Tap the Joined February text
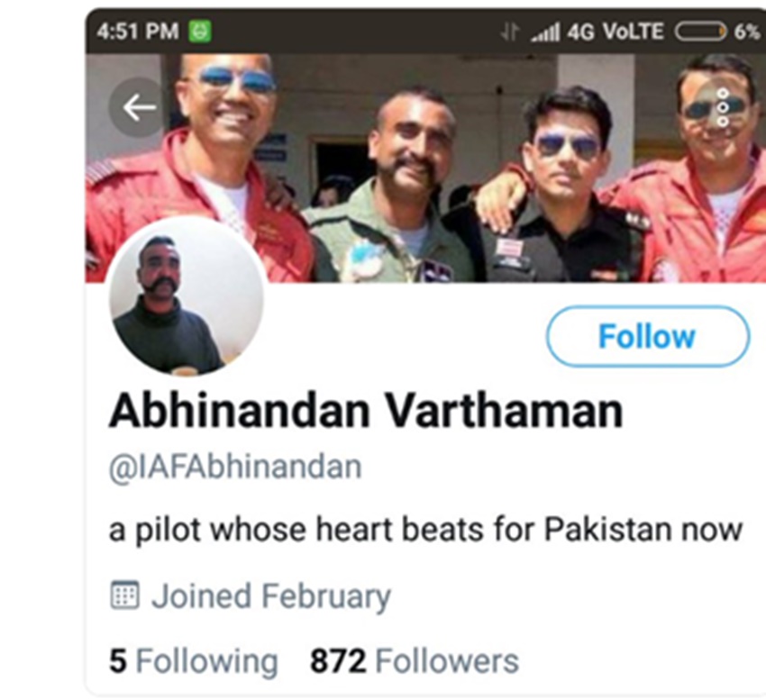 pyautogui.click(x=270, y=596)
